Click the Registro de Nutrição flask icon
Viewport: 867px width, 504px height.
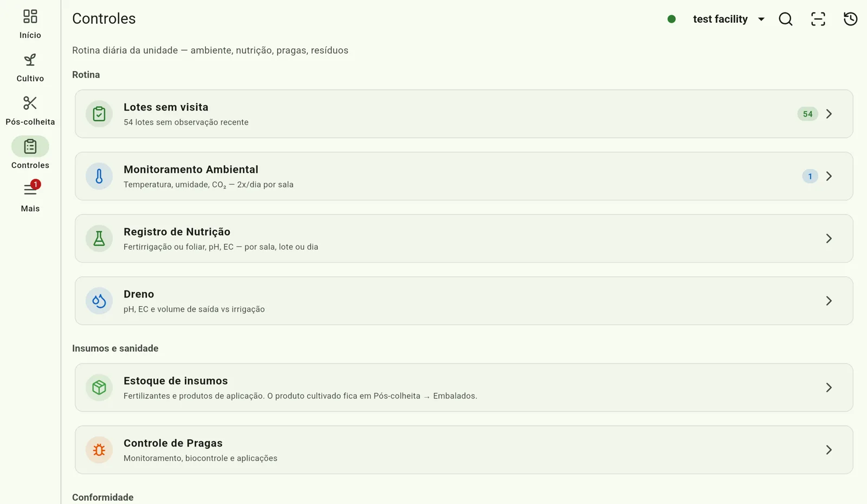(x=99, y=238)
